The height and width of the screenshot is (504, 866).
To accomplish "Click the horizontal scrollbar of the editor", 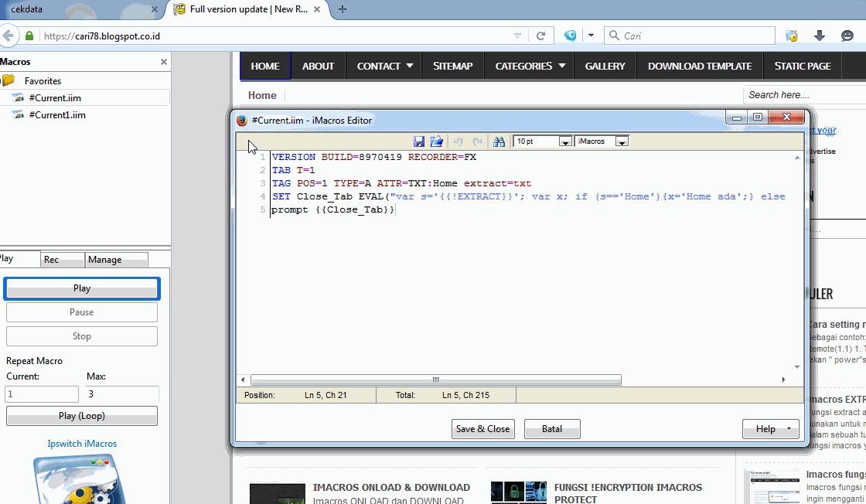I will click(436, 380).
